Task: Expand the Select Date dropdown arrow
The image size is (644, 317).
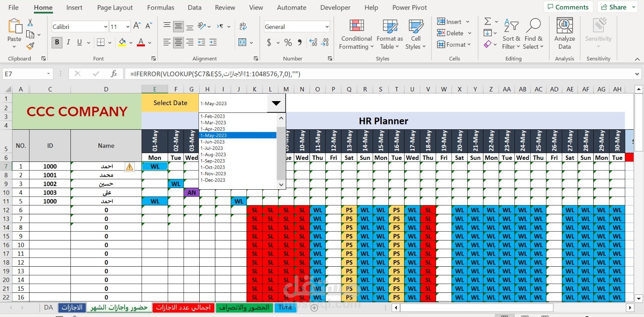Action: (276, 103)
